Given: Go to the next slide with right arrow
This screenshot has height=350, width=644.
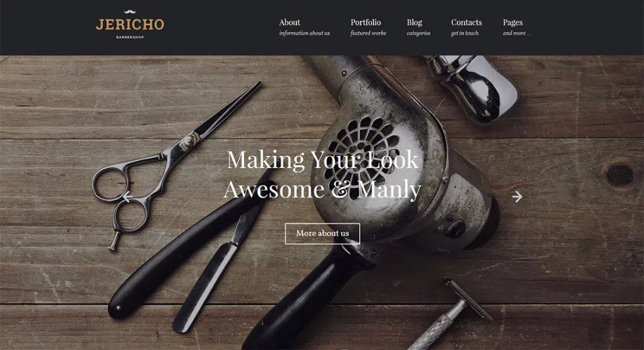Looking at the screenshot, I should 517,197.
